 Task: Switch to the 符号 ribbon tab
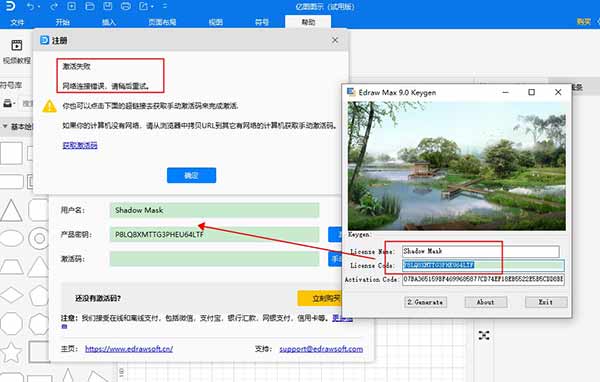pyautogui.click(x=262, y=22)
